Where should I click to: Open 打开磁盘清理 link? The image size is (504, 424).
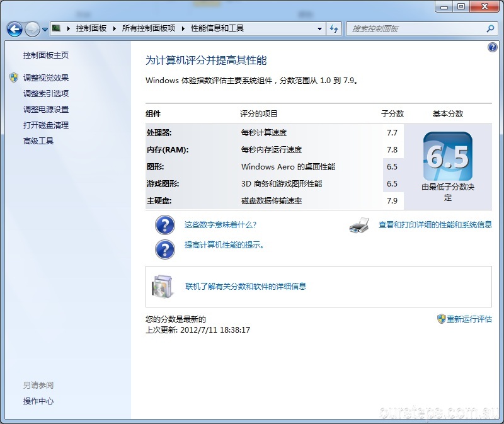point(46,125)
